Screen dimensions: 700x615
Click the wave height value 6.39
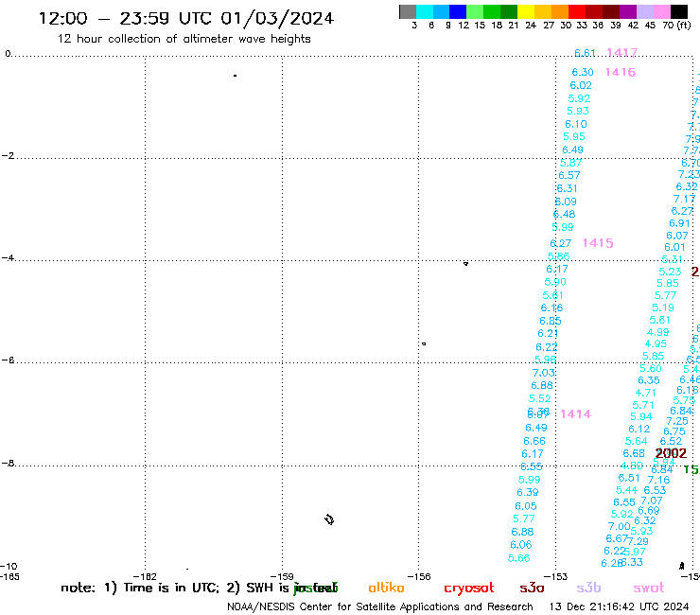pos(528,493)
